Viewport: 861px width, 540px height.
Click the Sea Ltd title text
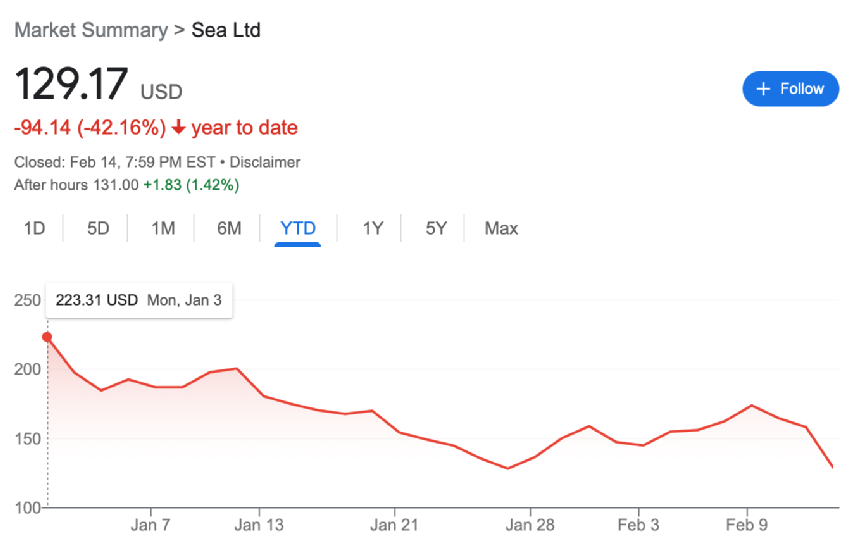pos(226,30)
